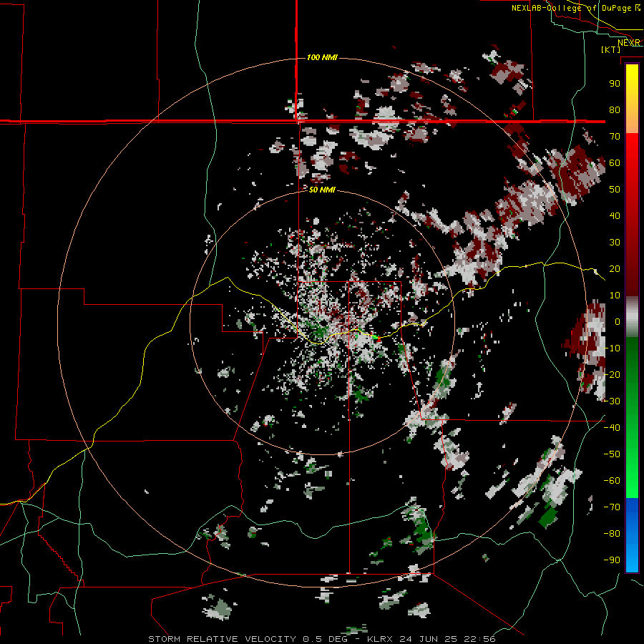Click the positive 10 label on the velocity scale
Viewport: 644px width, 644px height.
(615, 296)
